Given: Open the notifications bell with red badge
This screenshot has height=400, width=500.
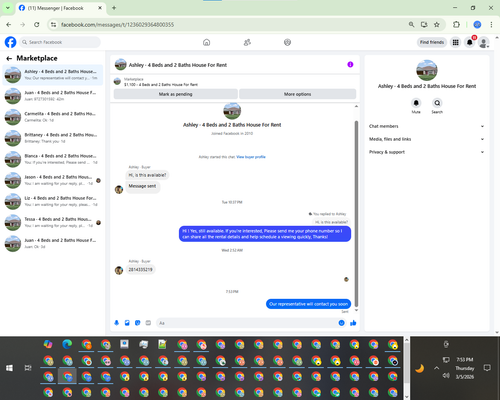Looking at the screenshot, I should 470,42.
